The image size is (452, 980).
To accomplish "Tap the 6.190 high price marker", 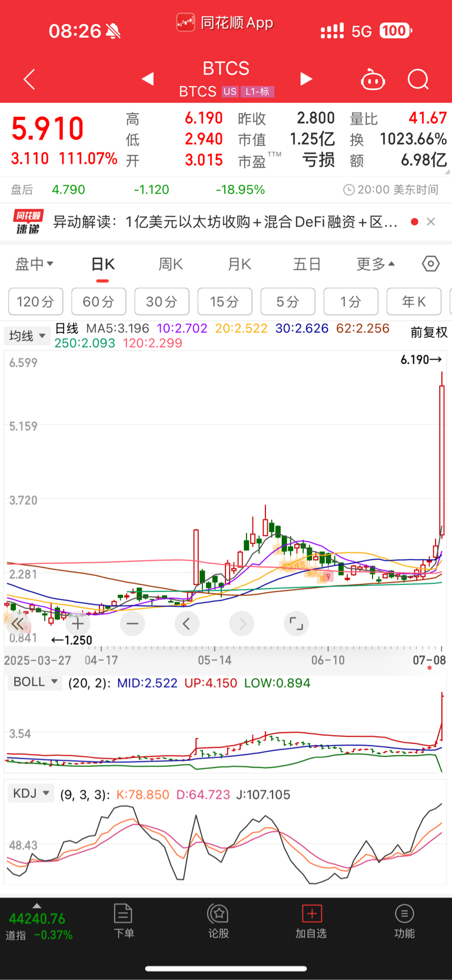I will 421,360.
